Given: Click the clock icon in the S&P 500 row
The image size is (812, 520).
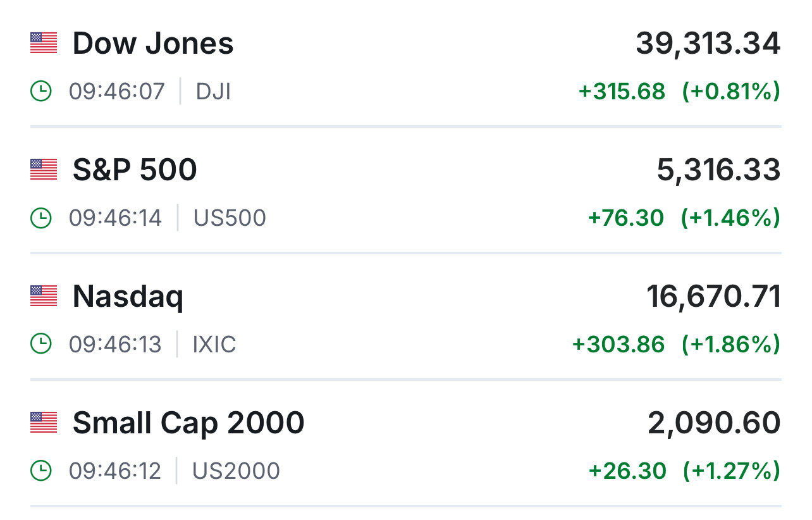Looking at the screenshot, I should click(41, 218).
